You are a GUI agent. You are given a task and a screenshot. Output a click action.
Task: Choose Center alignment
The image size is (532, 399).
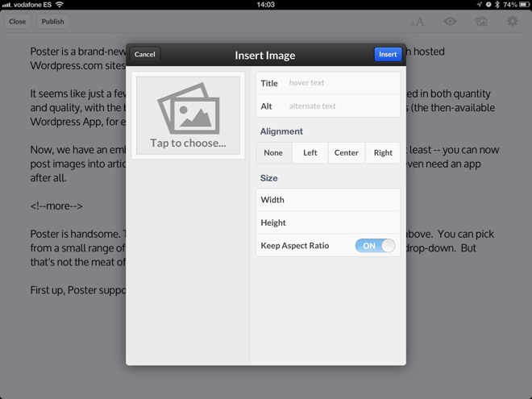346,152
